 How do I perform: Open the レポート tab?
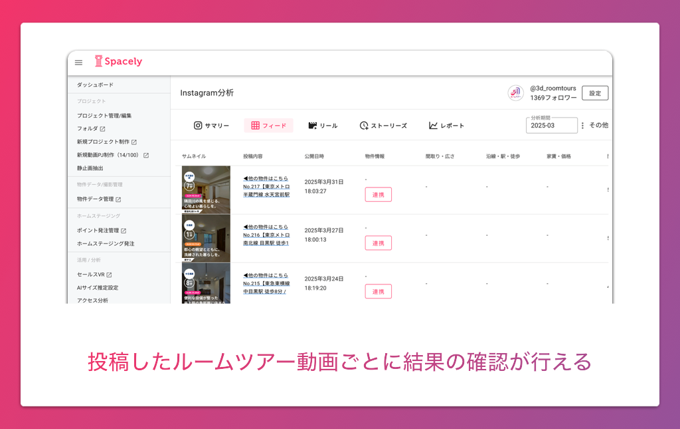coord(446,126)
